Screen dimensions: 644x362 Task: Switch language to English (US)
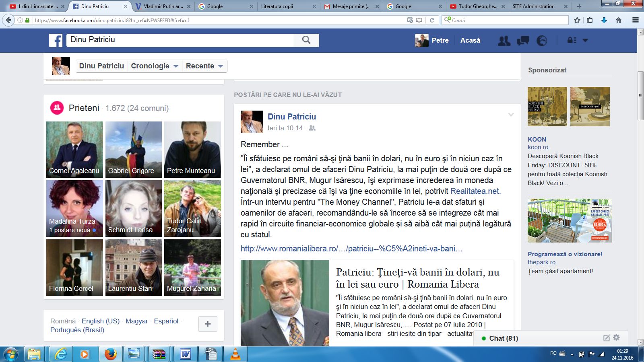tap(101, 321)
